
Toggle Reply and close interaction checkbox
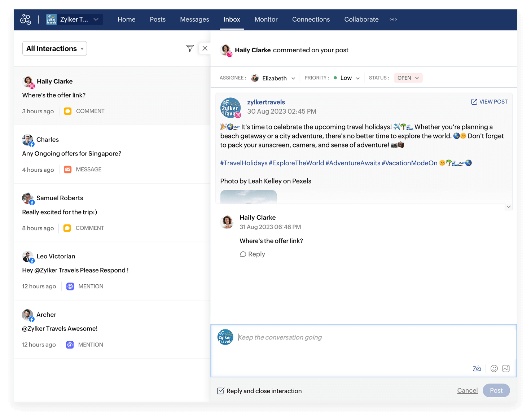tap(221, 391)
